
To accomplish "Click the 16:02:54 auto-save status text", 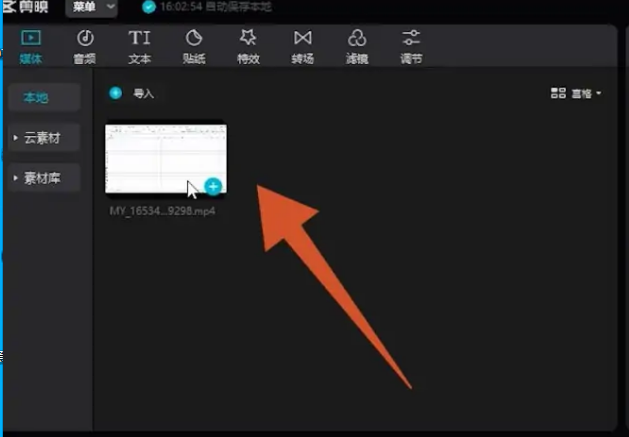I will click(216, 7).
